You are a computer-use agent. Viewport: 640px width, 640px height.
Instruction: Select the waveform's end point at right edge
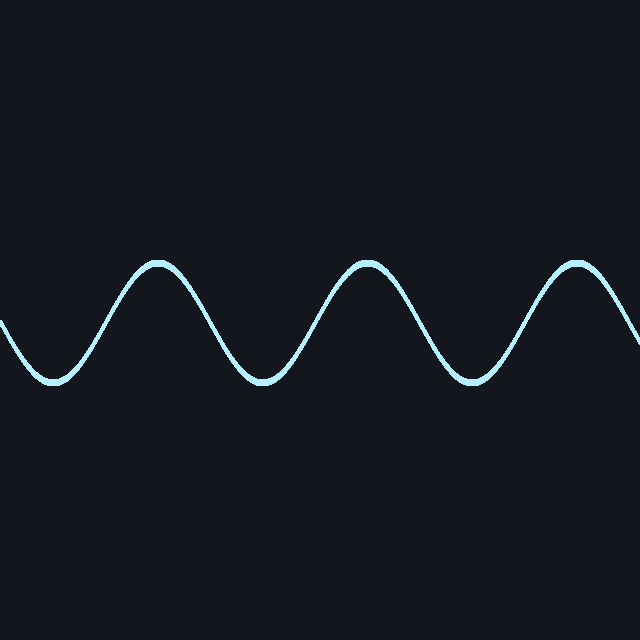click(x=638, y=340)
